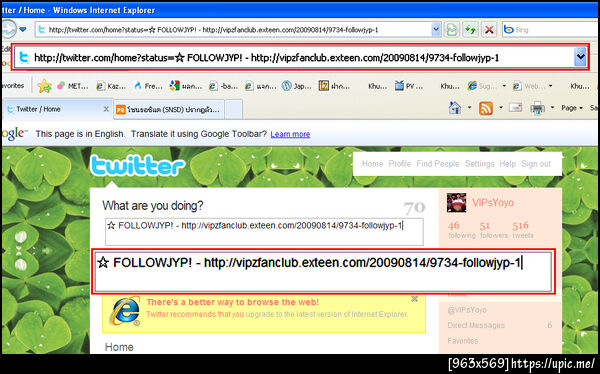
Task: Switch to the SNSD Thai-titled tab
Action: point(168,109)
